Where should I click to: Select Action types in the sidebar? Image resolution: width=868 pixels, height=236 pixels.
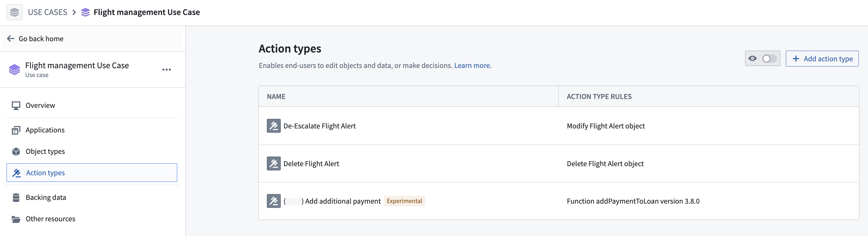pos(92,173)
